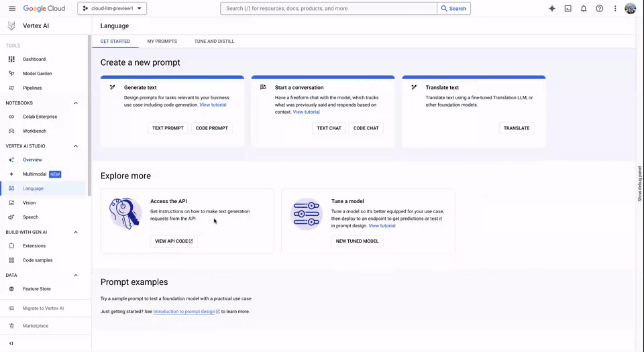Click Show debug panel side label
The image size is (644, 352).
pos(639,184)
